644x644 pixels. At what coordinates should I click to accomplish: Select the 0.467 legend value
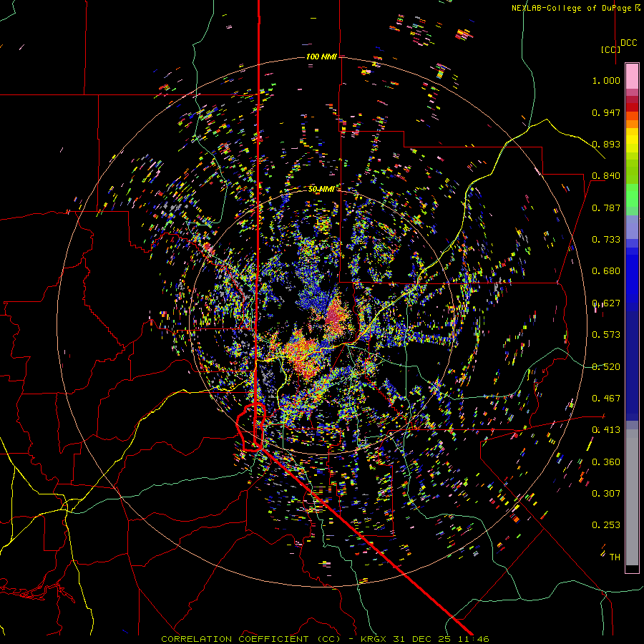pyautogui.click(x=606, y=399)
